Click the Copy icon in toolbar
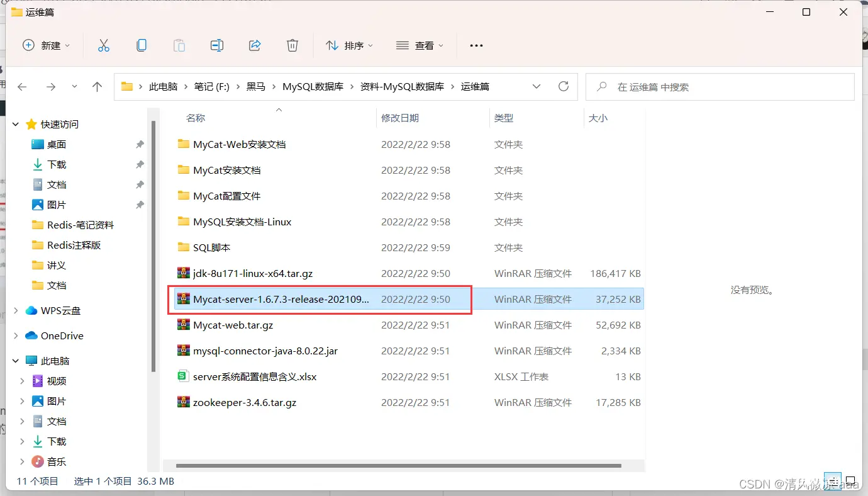This screenshot has height=496, width=868. point(142,45)
